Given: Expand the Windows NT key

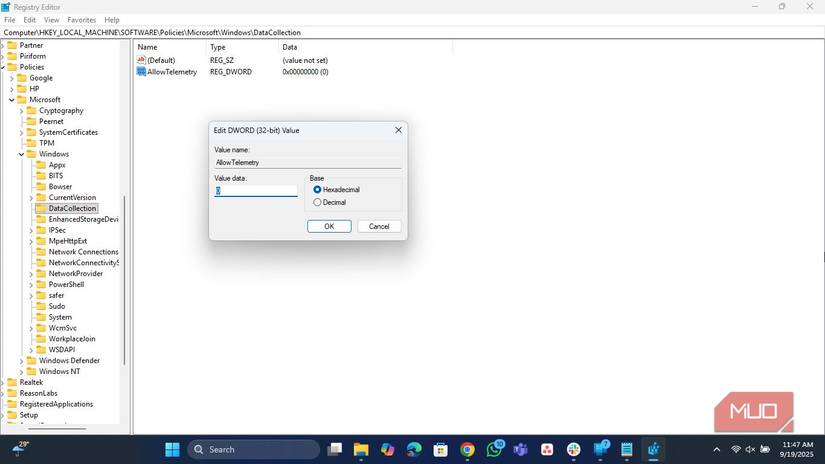Looking at the screenshot, I should click(22, 371).
